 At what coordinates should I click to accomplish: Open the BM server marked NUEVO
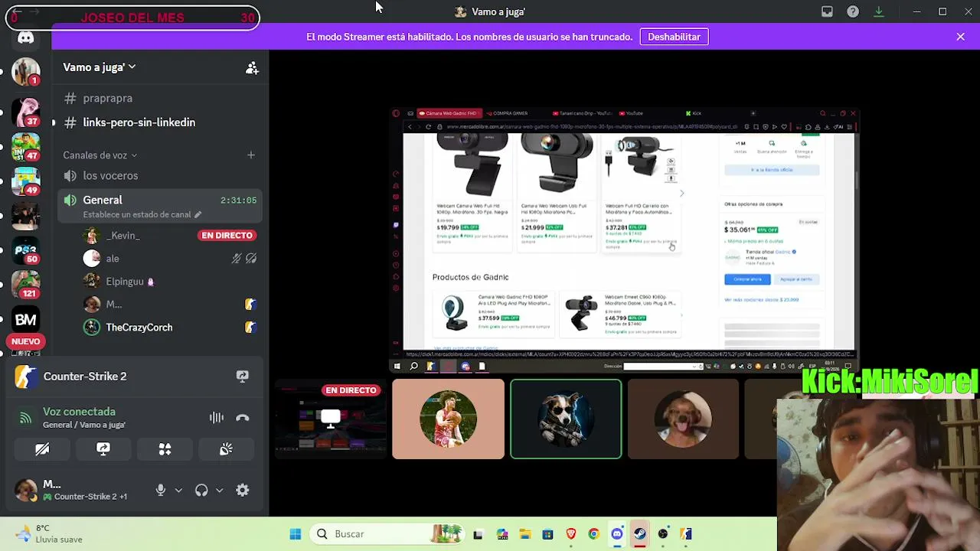(x=26, y=320)
